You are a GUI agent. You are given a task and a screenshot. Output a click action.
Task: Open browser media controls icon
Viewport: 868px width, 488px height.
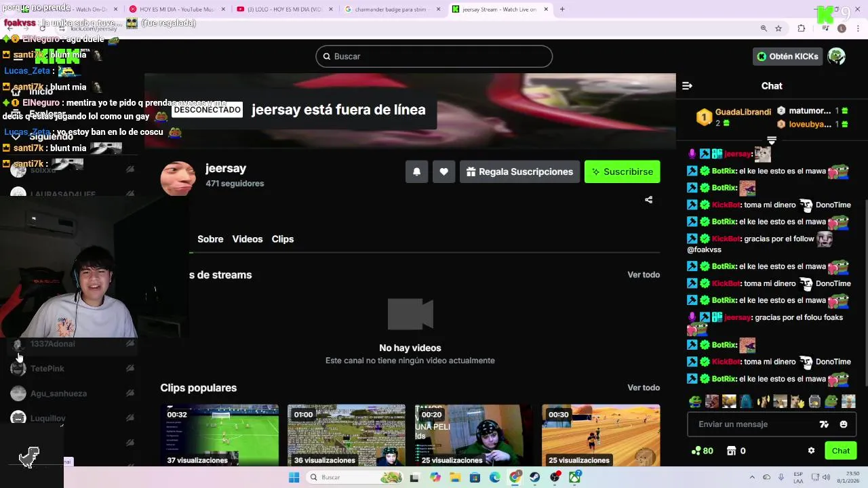click(x=825, y=28)
